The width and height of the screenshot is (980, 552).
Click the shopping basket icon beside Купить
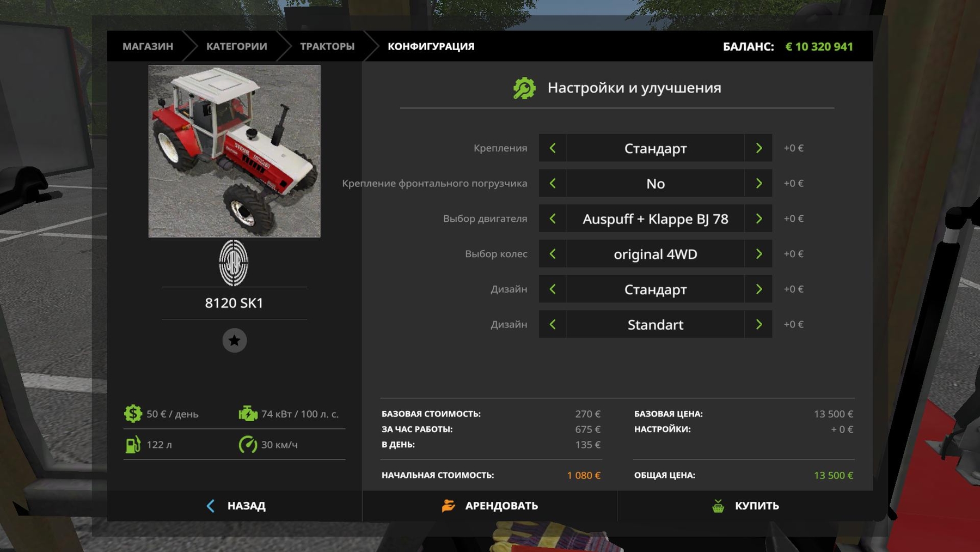pyautogui.click(x=718, y=506)
